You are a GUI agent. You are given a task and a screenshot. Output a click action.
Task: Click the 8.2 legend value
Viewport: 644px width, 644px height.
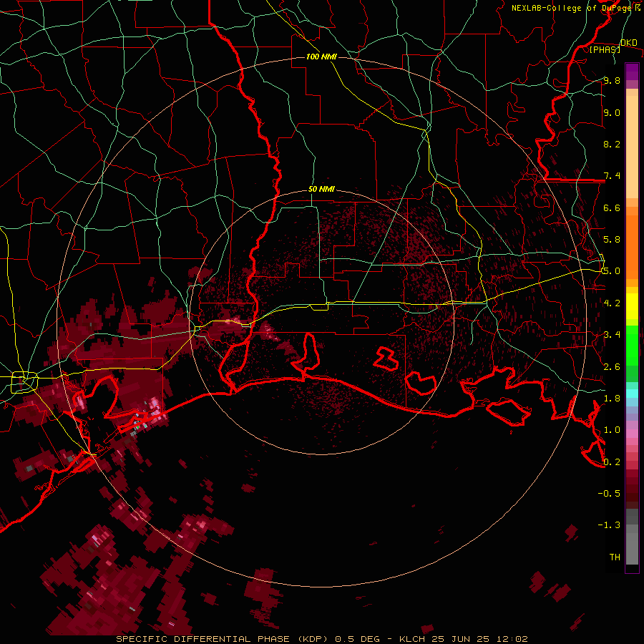(612, 145)
